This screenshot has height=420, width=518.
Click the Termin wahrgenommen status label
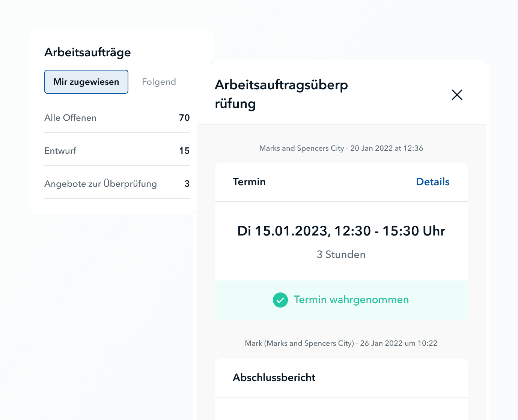pos(351,300)
